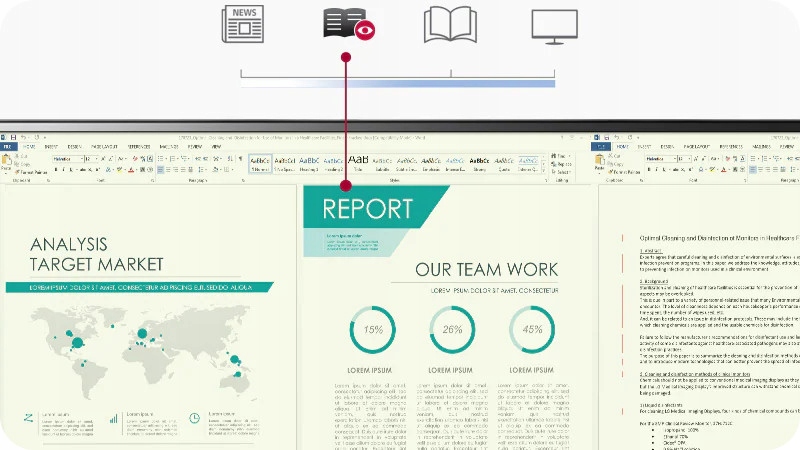Apply the Heading 1 style
Viewport: 800px width, 450px height.
pos(309,163)
